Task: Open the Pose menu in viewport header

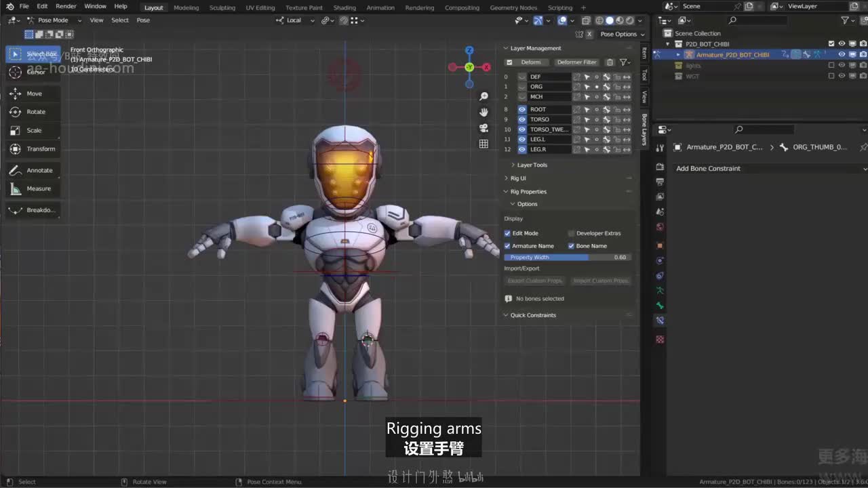Action: click(x=143, y=20)
